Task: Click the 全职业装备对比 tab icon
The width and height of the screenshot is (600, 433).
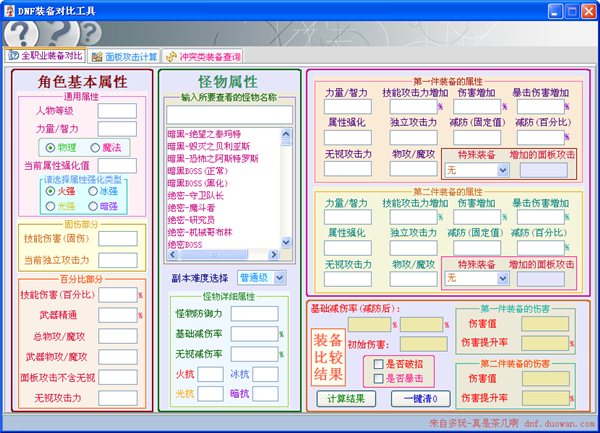Action: click(14, 56)
